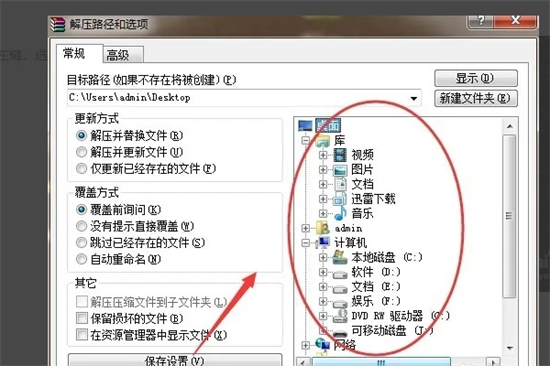
Task: Click the 显示 (D) button
Action: [x=476, y=78]
